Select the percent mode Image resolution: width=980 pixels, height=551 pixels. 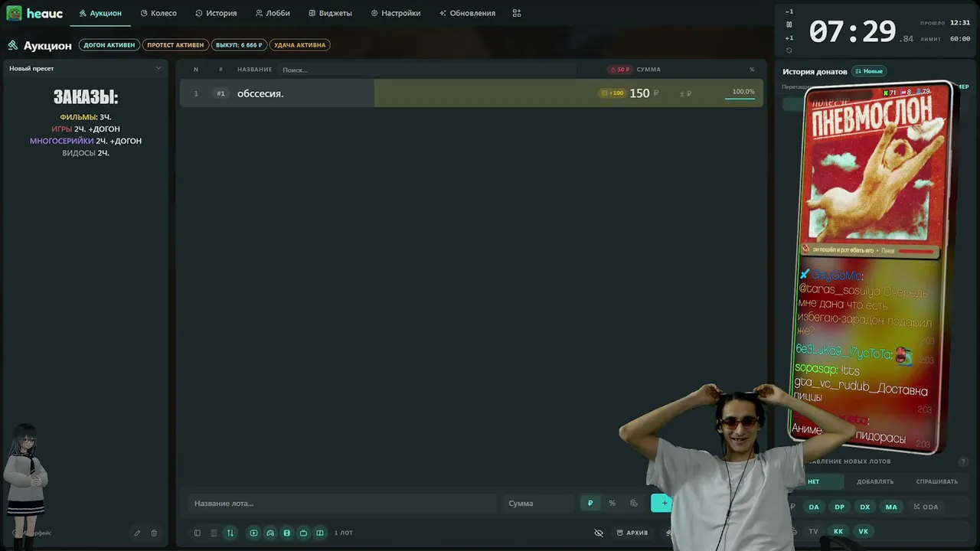click(x=612, y=503)
